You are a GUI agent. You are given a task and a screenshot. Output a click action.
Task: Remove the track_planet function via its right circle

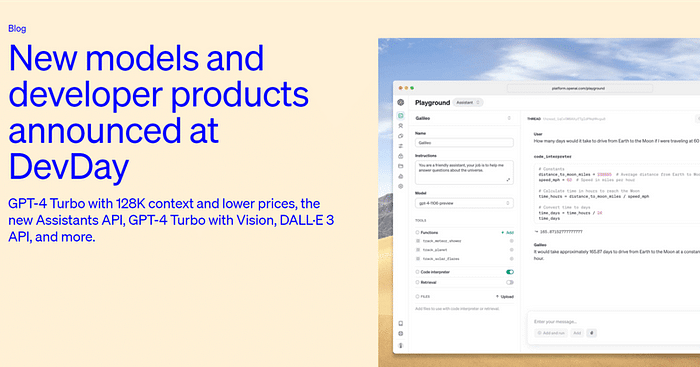click(512, 250)
